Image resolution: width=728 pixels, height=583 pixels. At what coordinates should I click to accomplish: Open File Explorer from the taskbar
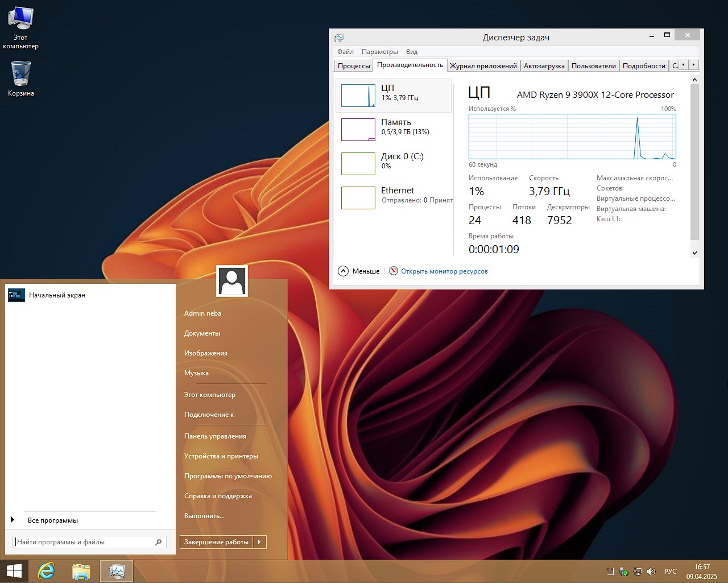(x=81, y=571)
